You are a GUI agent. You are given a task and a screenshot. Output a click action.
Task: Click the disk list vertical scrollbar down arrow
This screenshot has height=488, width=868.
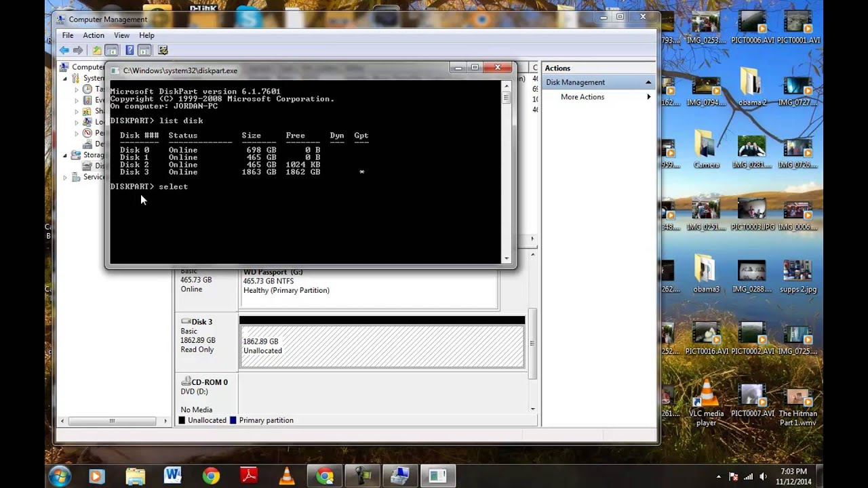532,409
